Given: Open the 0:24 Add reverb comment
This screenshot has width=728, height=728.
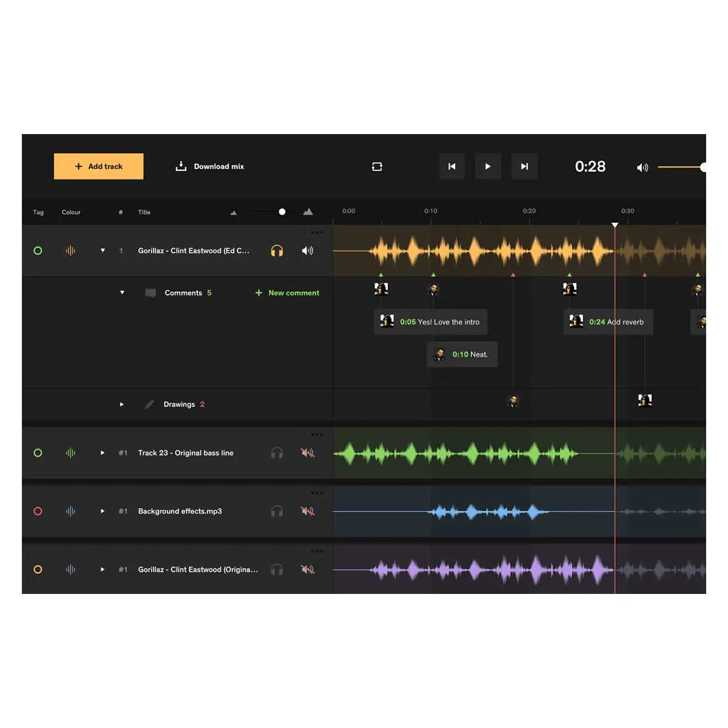Looking at the screenshot, I should point(608,322).
